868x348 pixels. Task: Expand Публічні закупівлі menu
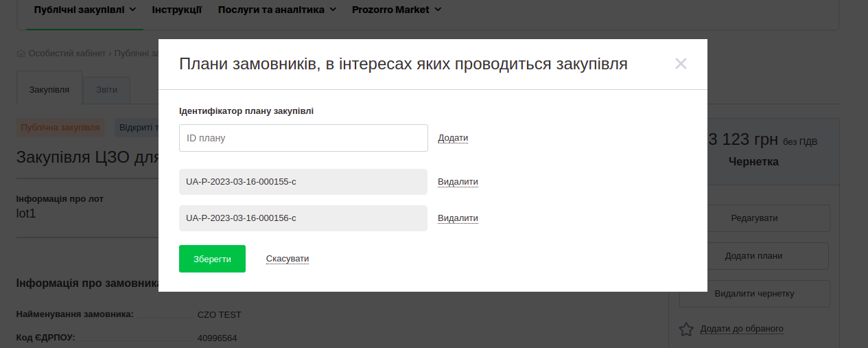pyautogui.click(x=84, y=10)
